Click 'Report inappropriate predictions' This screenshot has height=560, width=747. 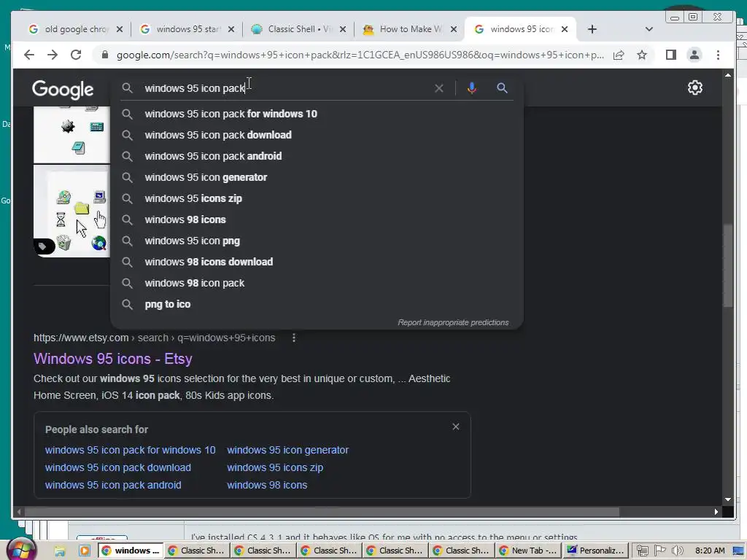click(453, 322)
